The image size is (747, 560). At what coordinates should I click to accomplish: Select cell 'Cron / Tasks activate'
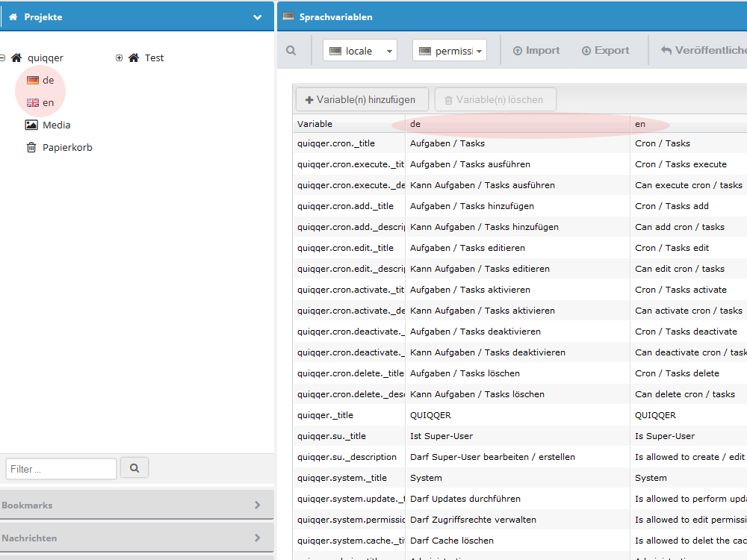[689, 290]
